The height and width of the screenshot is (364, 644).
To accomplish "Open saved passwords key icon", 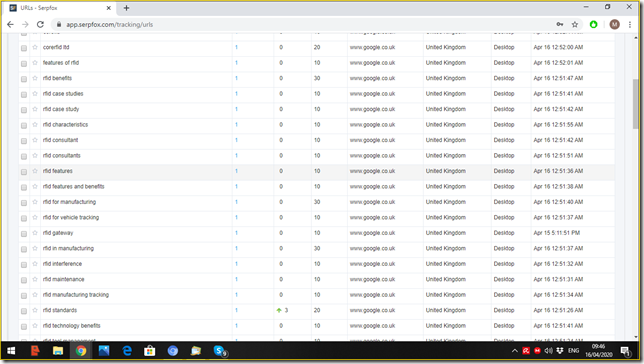I will [560, 25].
